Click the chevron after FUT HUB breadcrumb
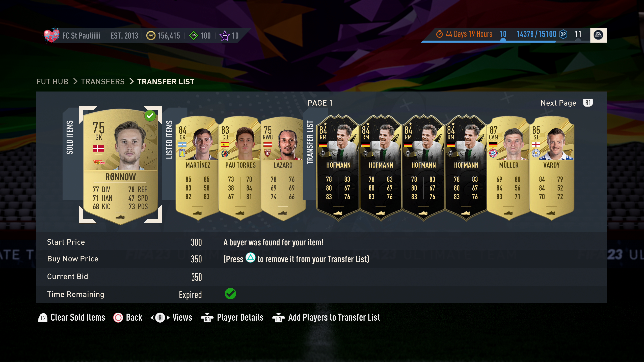Image resolution: width=644 pixels, height=362 pixels. pyautogui.click(x=75, y=81)
